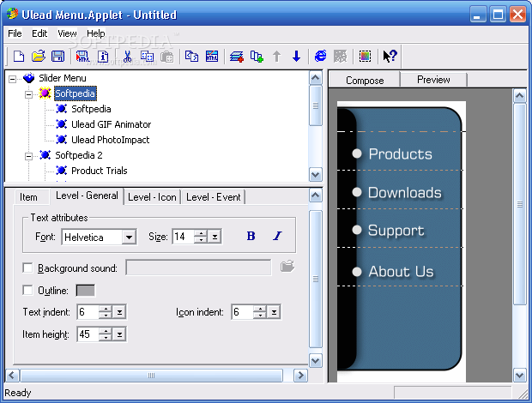Select Ulead PhotoImpact tree item
532x403 pixels.
pyautogui.click(x=111, y=140)
